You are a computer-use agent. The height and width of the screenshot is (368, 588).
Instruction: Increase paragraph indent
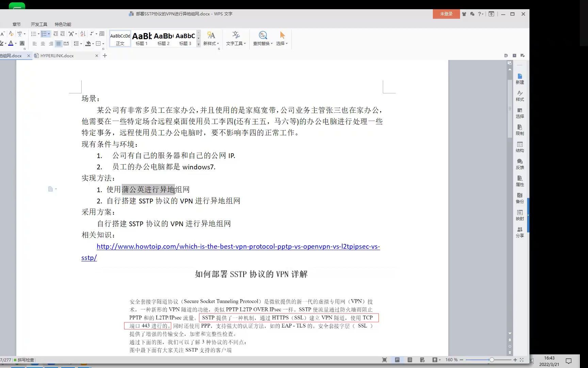coord(63,34)
